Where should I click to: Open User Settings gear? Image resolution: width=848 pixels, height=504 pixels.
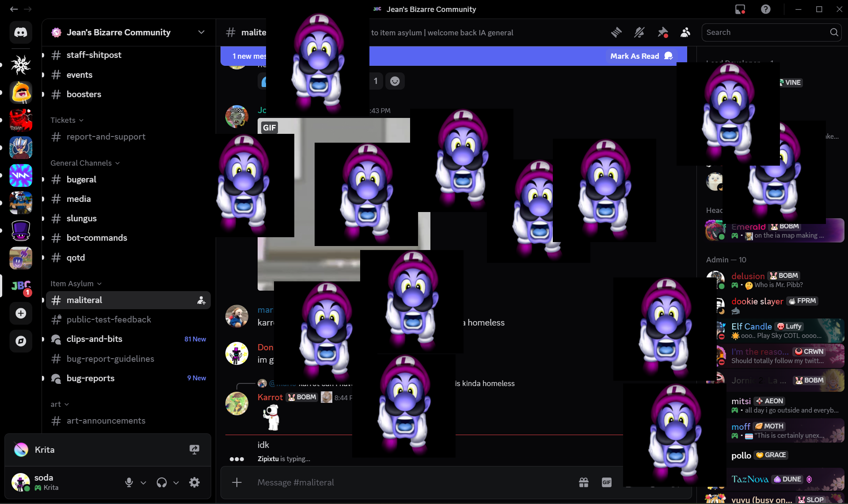(194, 482)
